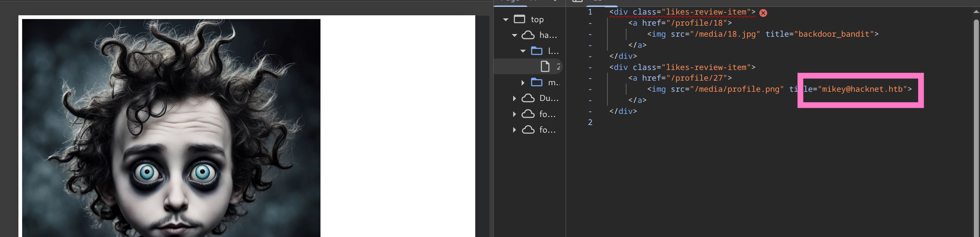Click the "mikey@hacknet.htb" title value
980x237 pixels.
(864, 89)
